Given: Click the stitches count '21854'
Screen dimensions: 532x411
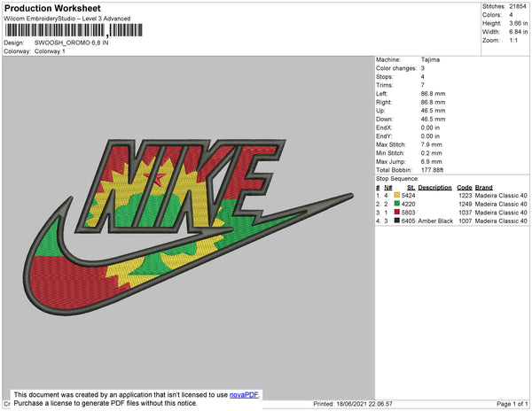Looking at the screenshot, I should tap(518, 6).
